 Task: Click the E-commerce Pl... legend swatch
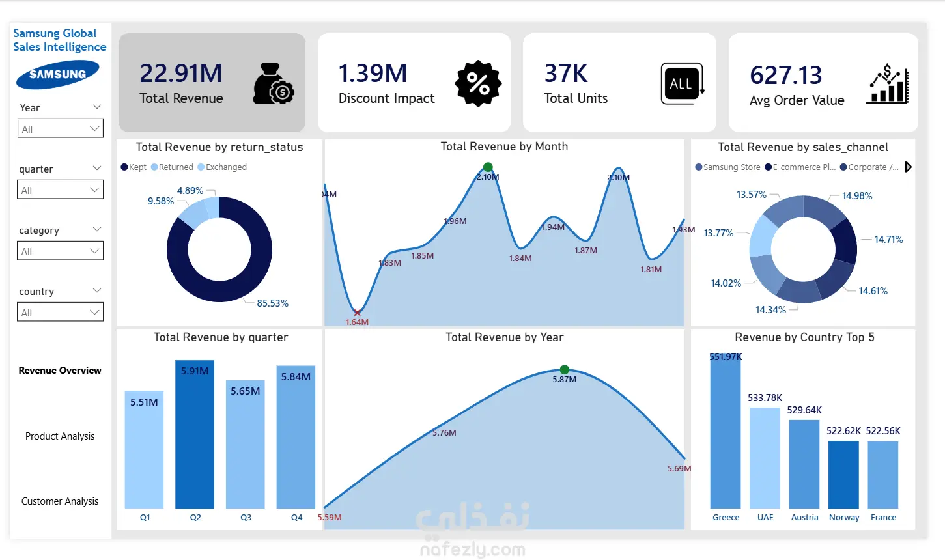pyautogui.click(x=768, y=167)
